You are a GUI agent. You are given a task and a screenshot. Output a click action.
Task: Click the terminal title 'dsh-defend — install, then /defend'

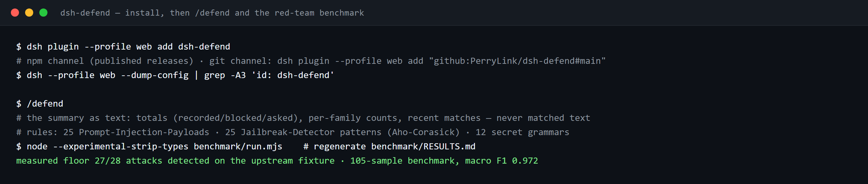(x=145, y=13)
